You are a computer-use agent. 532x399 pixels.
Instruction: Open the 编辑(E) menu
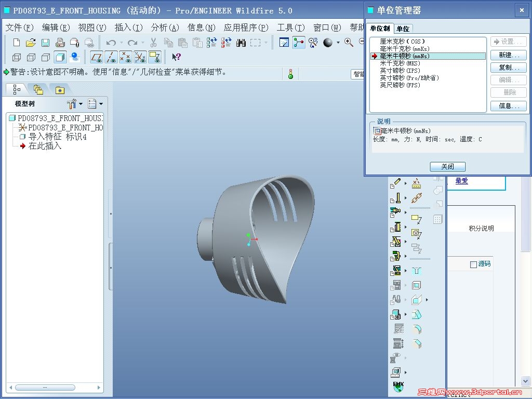[56, 28]
